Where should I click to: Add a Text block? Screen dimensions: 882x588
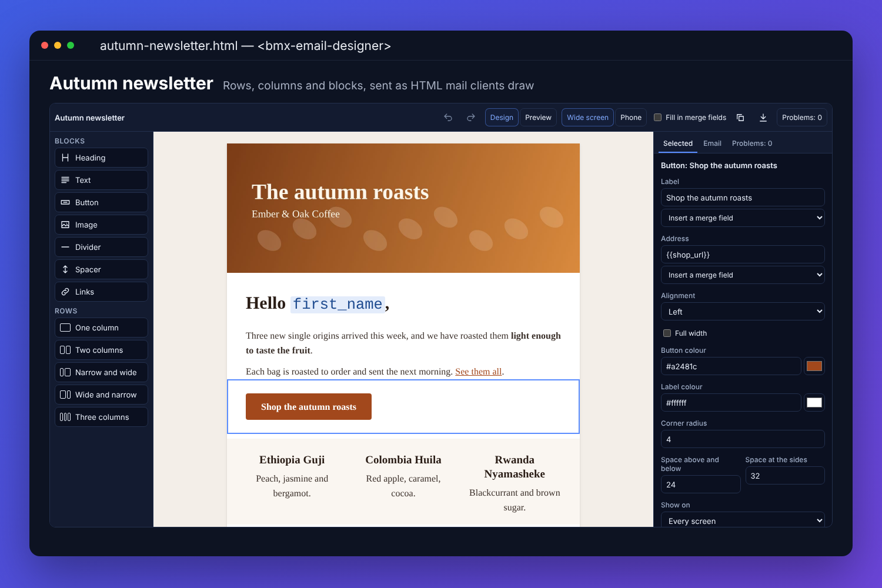(101, 180)
